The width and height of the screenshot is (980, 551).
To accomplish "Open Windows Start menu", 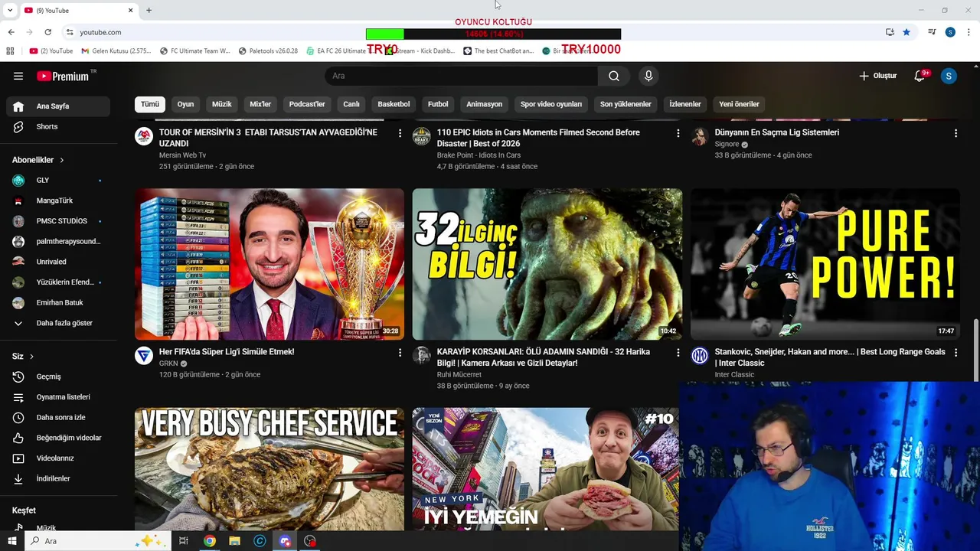I will click(x=11, y=541).
